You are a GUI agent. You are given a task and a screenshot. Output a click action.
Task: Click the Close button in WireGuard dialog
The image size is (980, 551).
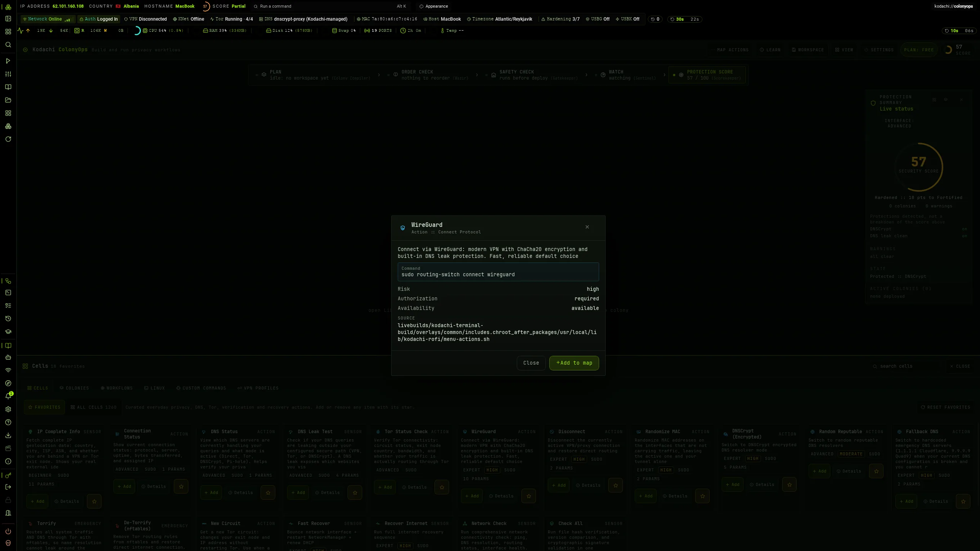pyautogui.click(x=531, y=363)
